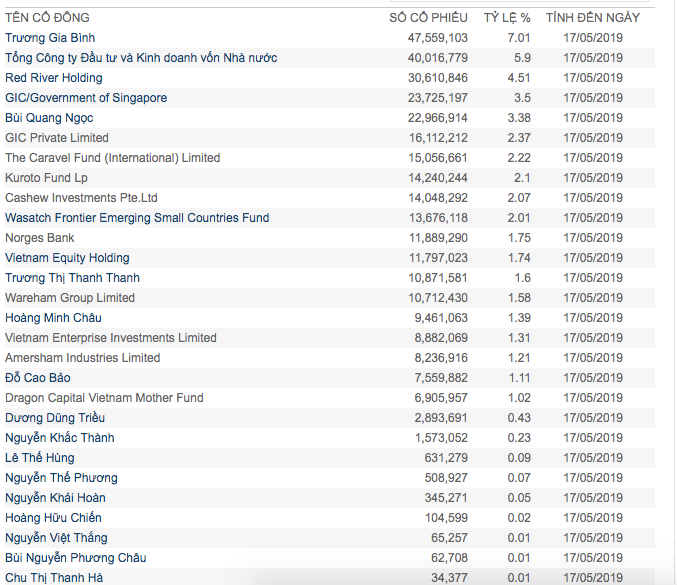This screenshot has width=677, height=585.
Task: Open Hoàng Hữu Chiến shareholder link
Action: pos(54,518)
